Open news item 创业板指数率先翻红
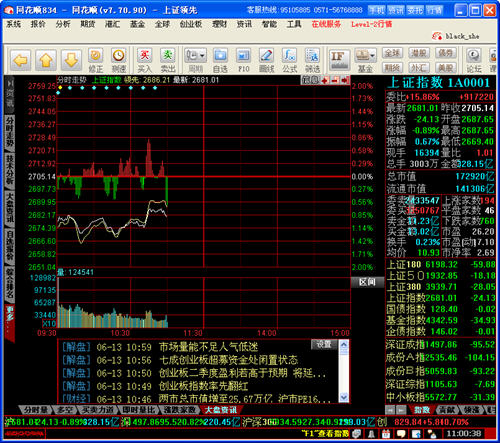Viewport: 500px width, 443px height. coord(204,386)
